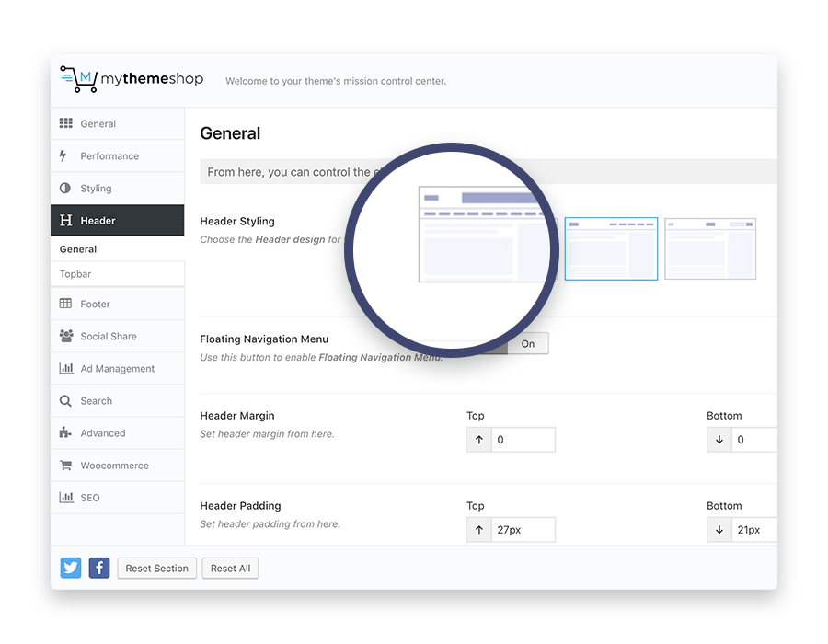Open the Ad Management section
Image resolution: width=828 pixels, height=644 pixels.
117,368
